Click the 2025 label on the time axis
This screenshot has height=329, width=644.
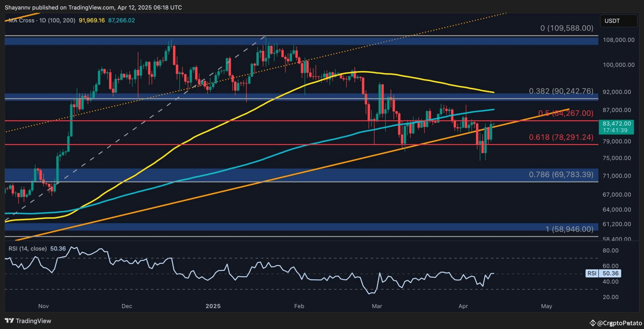214,306
